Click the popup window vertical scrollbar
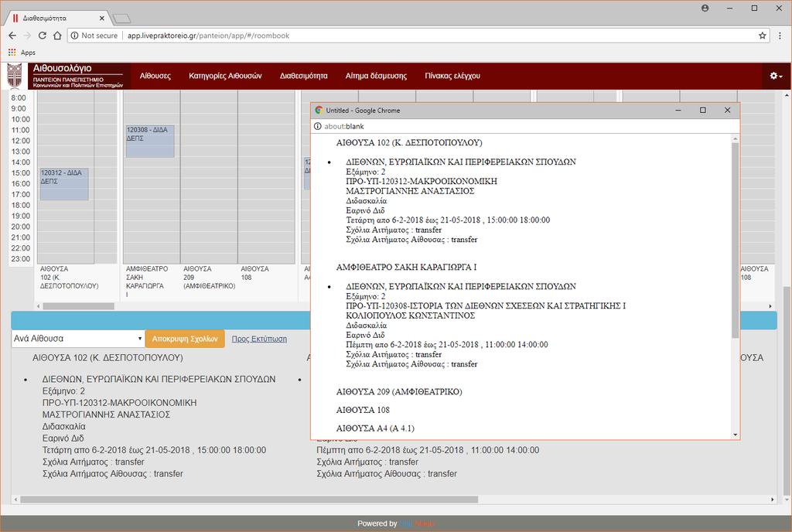 736,240
